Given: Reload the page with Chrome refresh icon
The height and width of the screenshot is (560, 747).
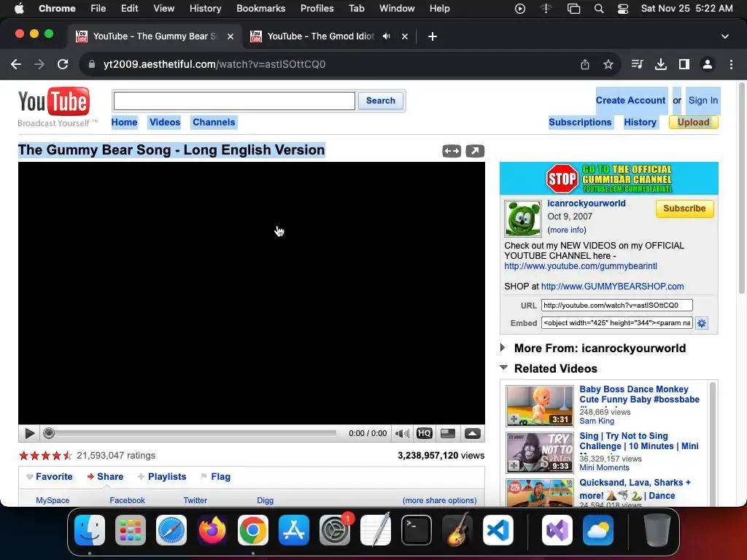Looking at the screenshot, I should click(63, 64).
